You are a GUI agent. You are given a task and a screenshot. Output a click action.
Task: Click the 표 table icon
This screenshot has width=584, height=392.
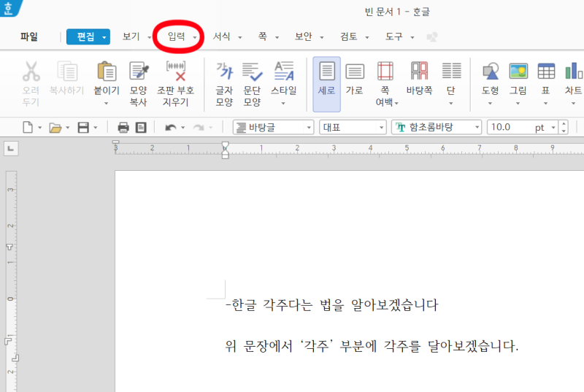546,71
